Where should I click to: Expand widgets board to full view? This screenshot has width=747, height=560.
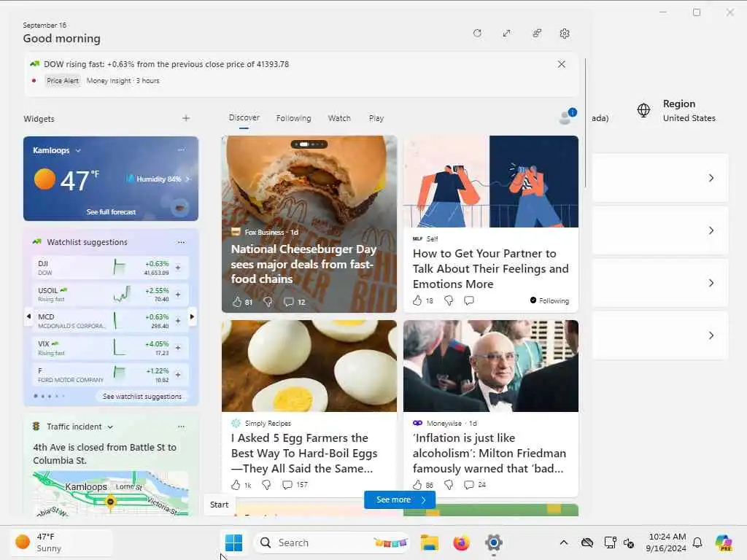point(507,34)
